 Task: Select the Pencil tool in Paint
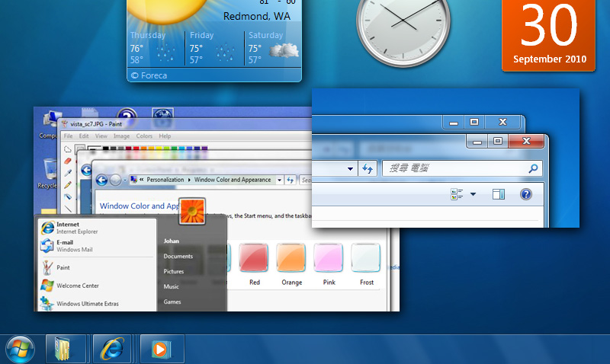pos(68,185)
